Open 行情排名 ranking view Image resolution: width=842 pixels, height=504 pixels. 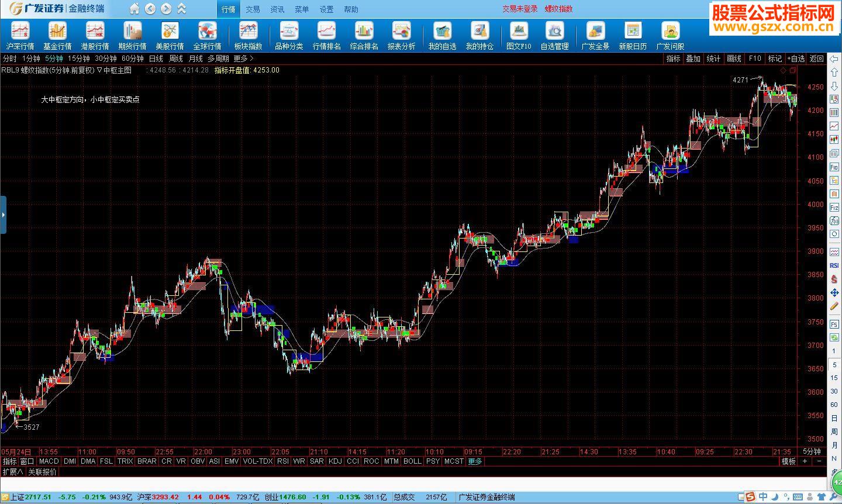click(326, 36)
